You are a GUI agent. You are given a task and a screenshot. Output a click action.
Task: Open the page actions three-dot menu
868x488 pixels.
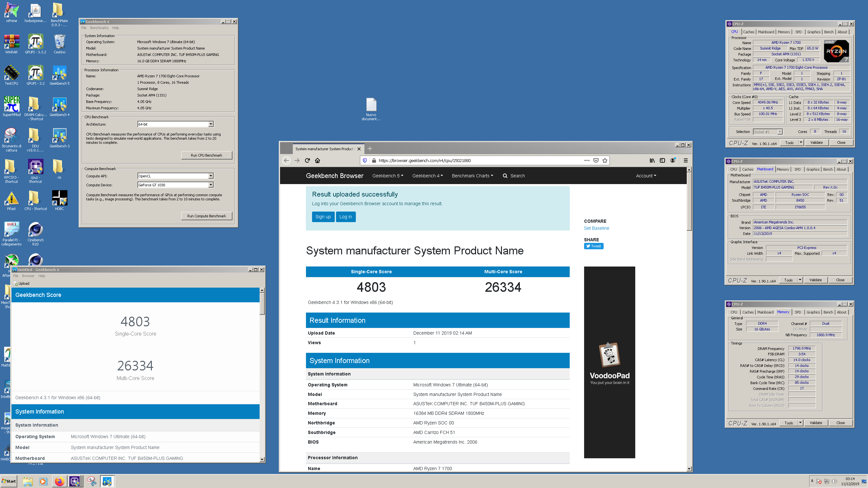point(587,161)
